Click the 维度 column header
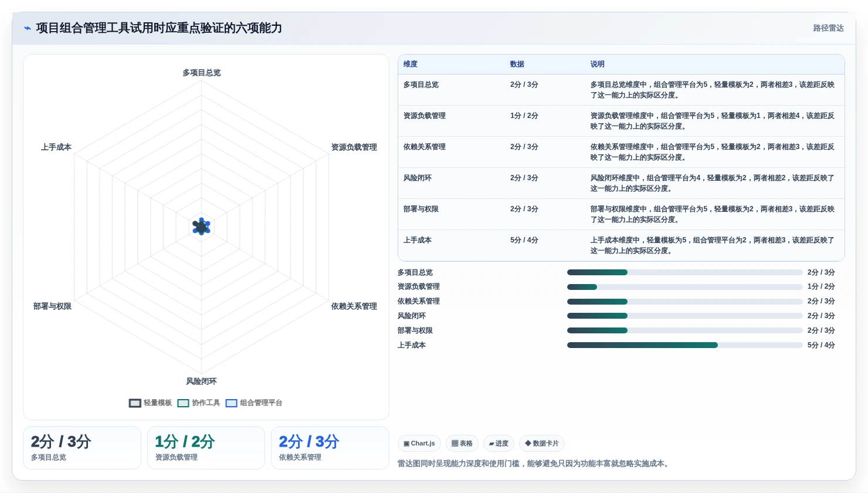This screenshot has width=868, height=493. [x=411, y=64]
